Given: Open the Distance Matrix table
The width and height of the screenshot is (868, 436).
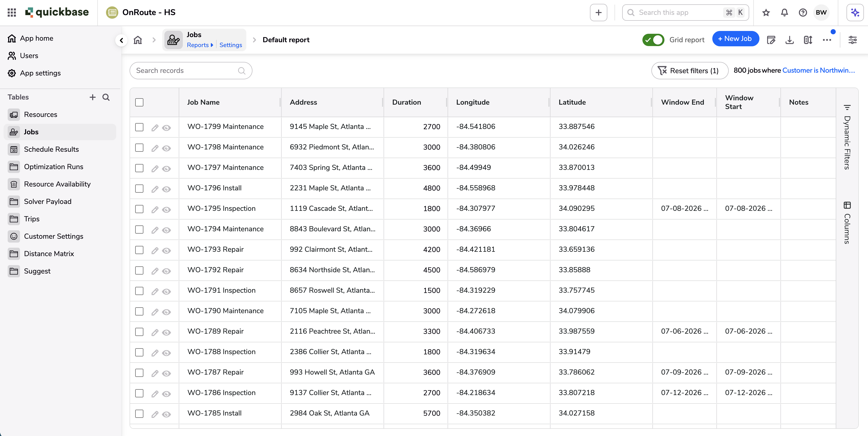Looking at the screenshot, I should (x=60, y=254).
